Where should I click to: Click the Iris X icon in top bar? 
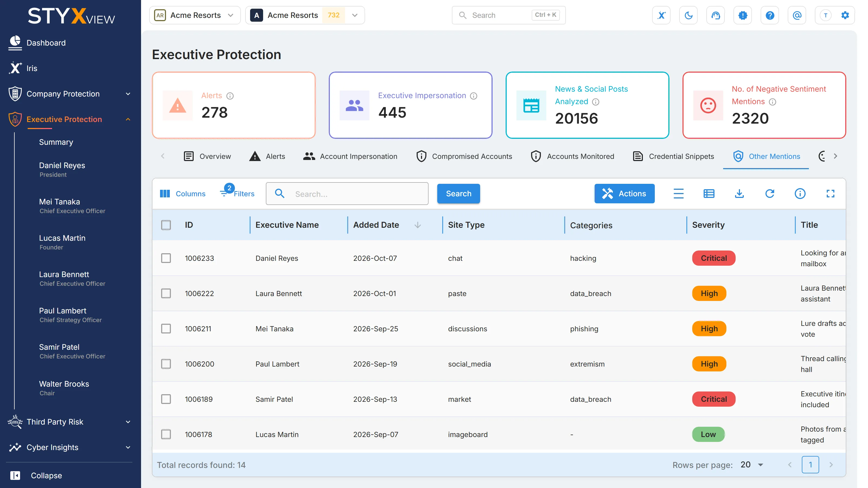tap(661, 15)
